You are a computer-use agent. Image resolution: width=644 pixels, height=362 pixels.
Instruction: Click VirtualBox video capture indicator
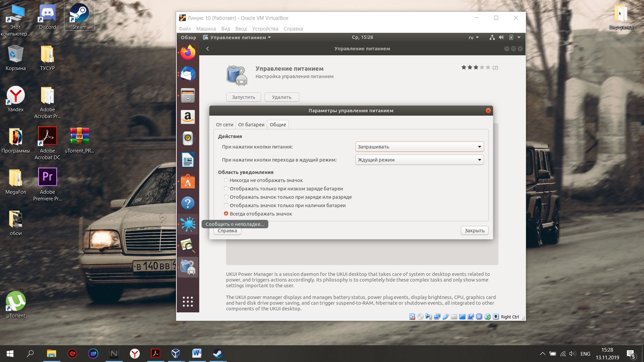pos(471,317)
